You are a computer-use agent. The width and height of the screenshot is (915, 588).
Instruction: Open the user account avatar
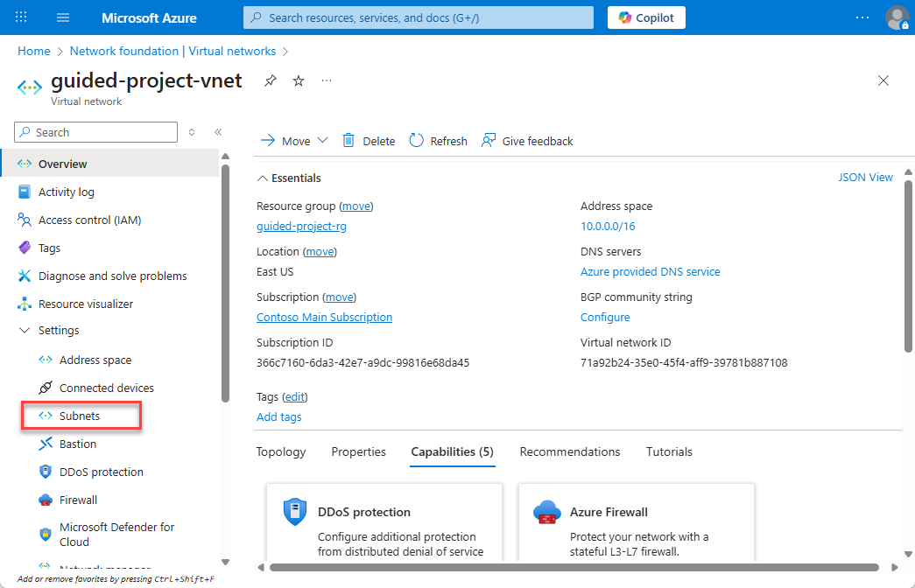[897, 17]
